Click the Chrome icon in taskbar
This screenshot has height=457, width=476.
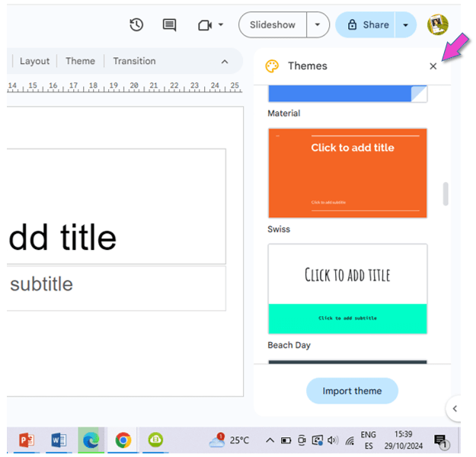[x=123, y=439]
